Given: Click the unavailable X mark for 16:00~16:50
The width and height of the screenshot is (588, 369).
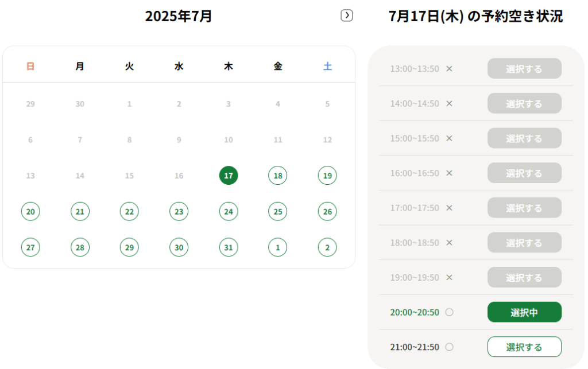Looking at the screenshot, I should [x=450, y=173].
